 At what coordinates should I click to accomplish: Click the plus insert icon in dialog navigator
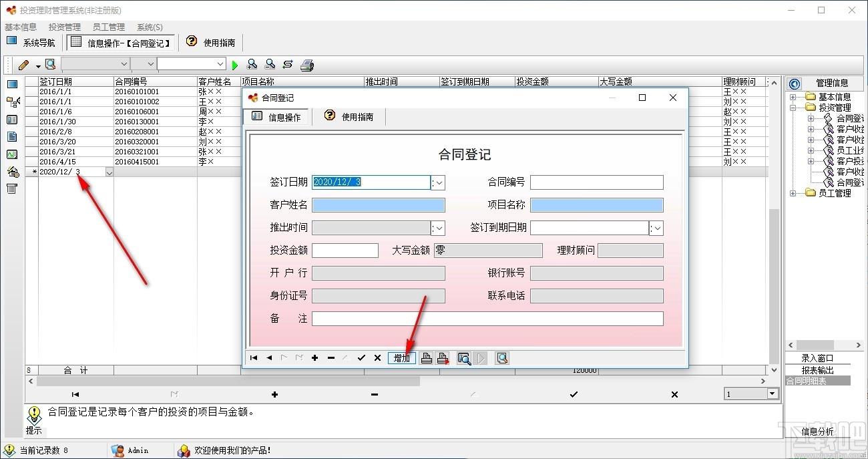tap(315, 358)
